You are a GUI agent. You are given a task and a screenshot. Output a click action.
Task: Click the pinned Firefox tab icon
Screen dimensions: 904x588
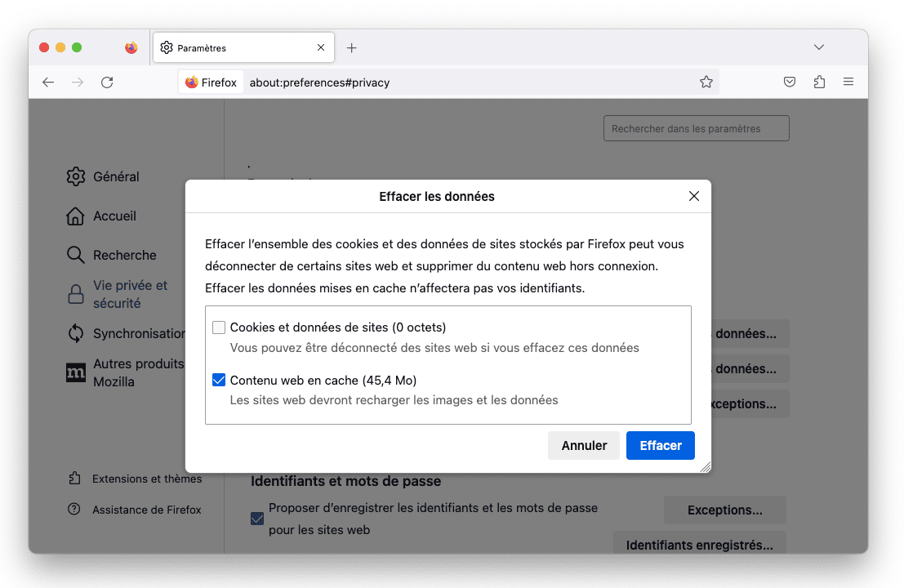pyautogui.click(x=131, y=48)
